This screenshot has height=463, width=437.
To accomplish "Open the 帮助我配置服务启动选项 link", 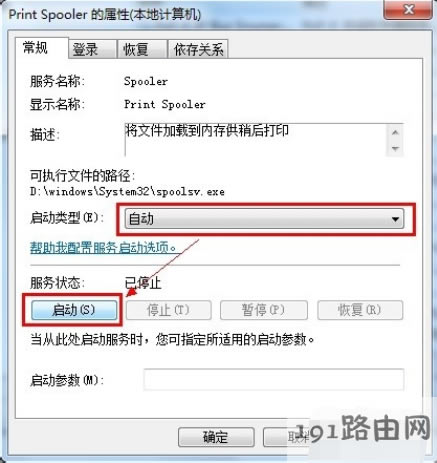I will pos(103,248).
